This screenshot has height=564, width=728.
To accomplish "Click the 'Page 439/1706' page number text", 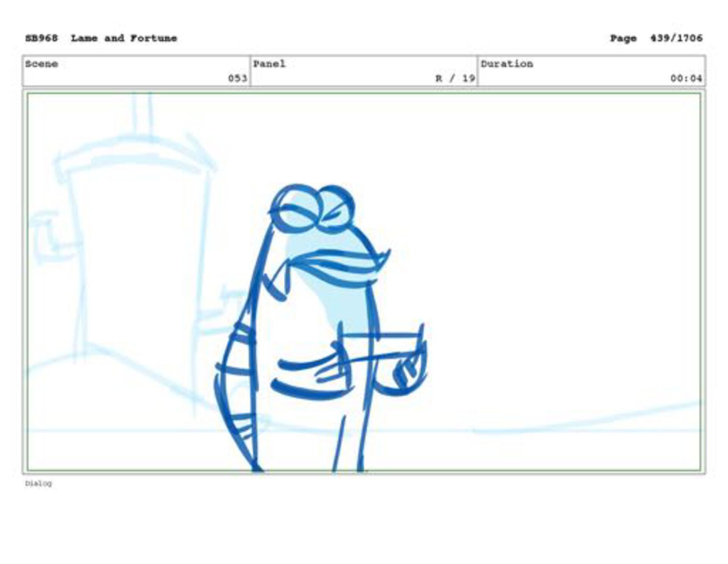I will pos(656,38).
